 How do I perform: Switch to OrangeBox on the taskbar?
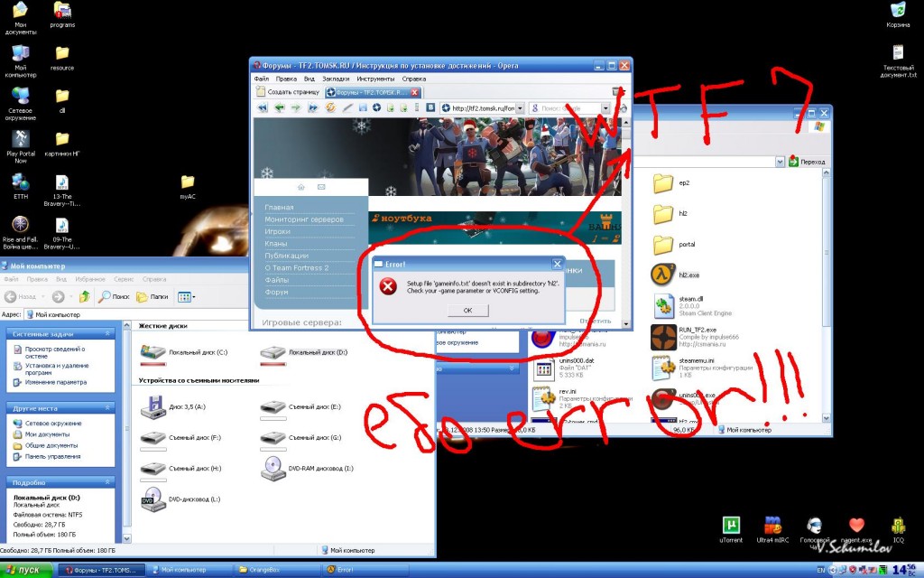pos(277,570)
